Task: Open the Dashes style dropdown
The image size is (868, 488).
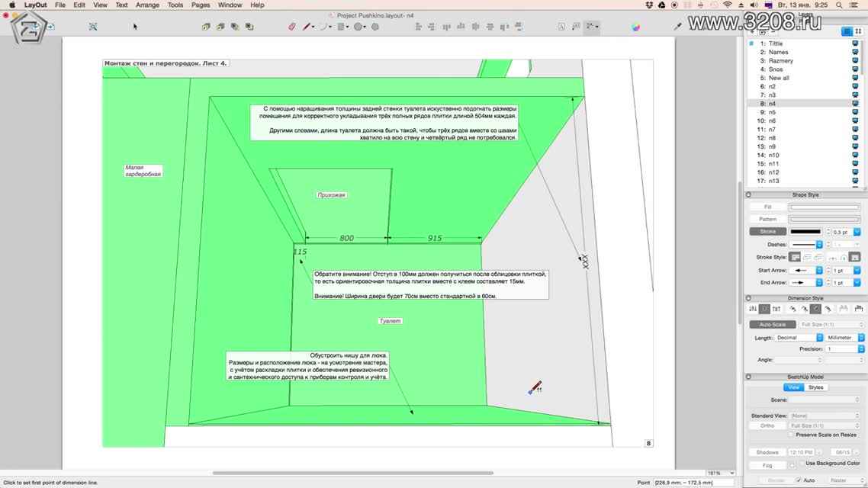Action: tap(806, 245)
